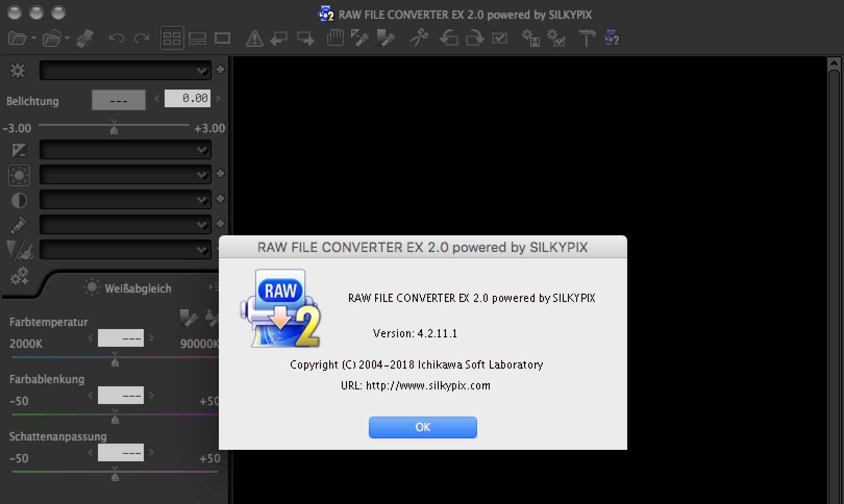Click the Farbablenkung value field

point(121,396)
